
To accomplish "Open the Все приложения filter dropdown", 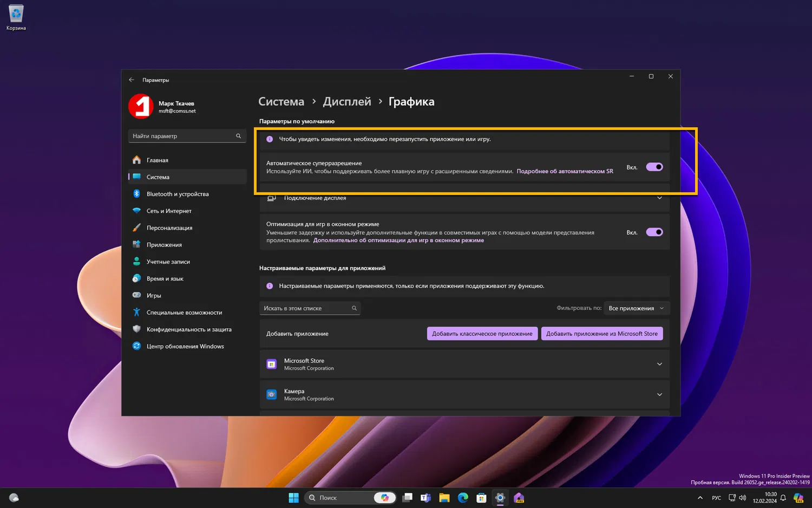I will pos(637,308).
